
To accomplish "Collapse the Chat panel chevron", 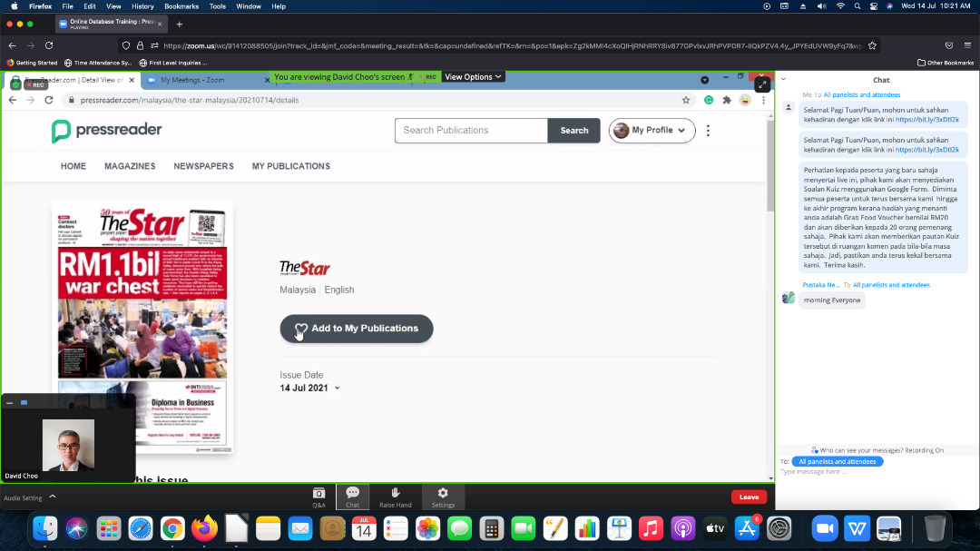I will (x=783, y=80).
